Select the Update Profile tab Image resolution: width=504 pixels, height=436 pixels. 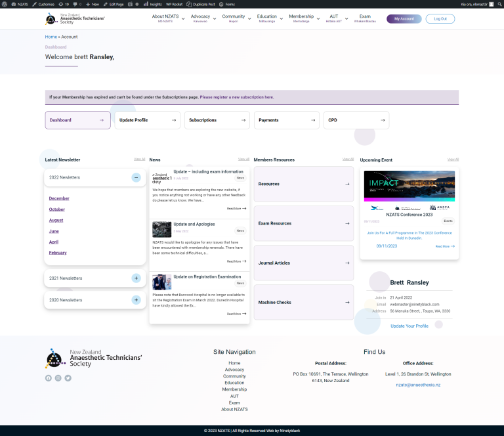click(147, 120)
